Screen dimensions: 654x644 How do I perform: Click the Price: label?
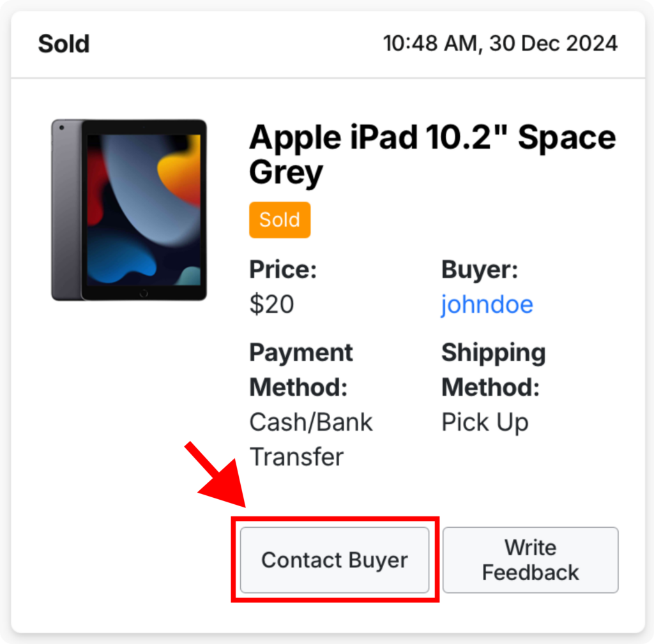pyautogui.click(x=283, y=269)
